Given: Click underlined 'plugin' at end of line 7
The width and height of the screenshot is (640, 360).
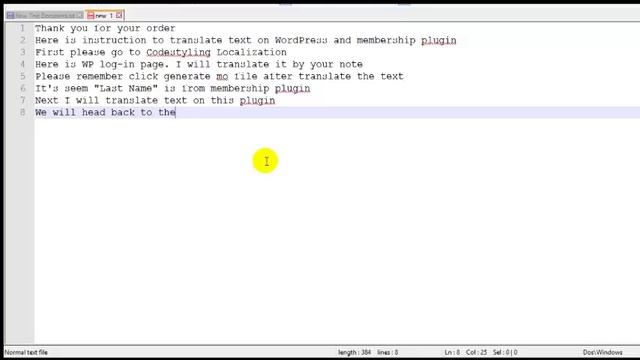Looking at the screenshot, I should (x=257, y=101).
